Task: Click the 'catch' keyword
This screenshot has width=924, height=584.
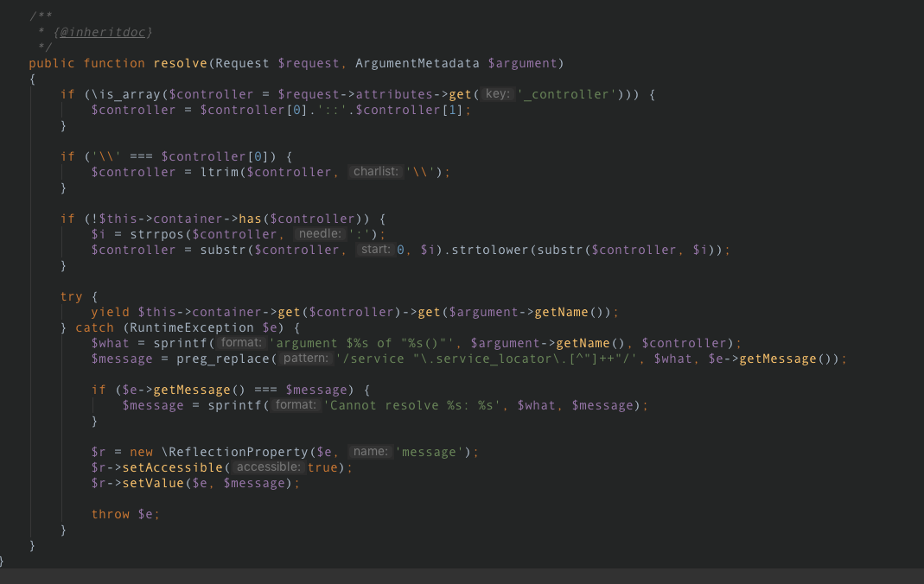Action: 94,328
